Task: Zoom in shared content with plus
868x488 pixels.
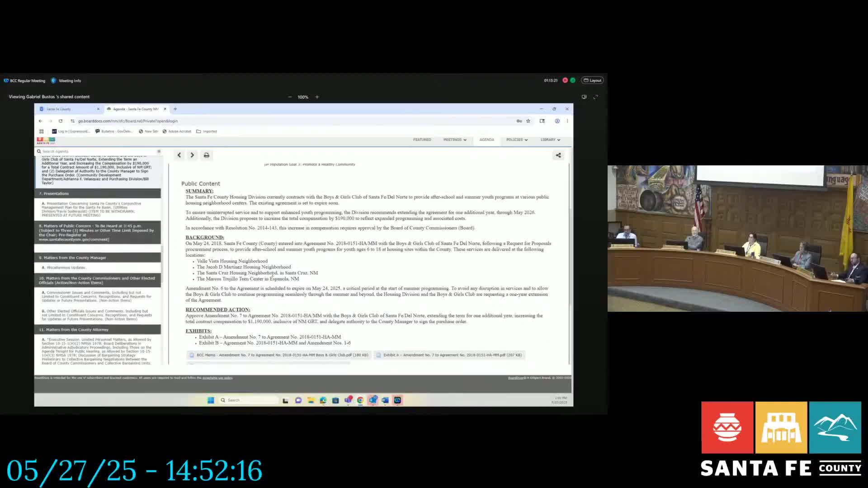Action: click(x=317, y=97)
